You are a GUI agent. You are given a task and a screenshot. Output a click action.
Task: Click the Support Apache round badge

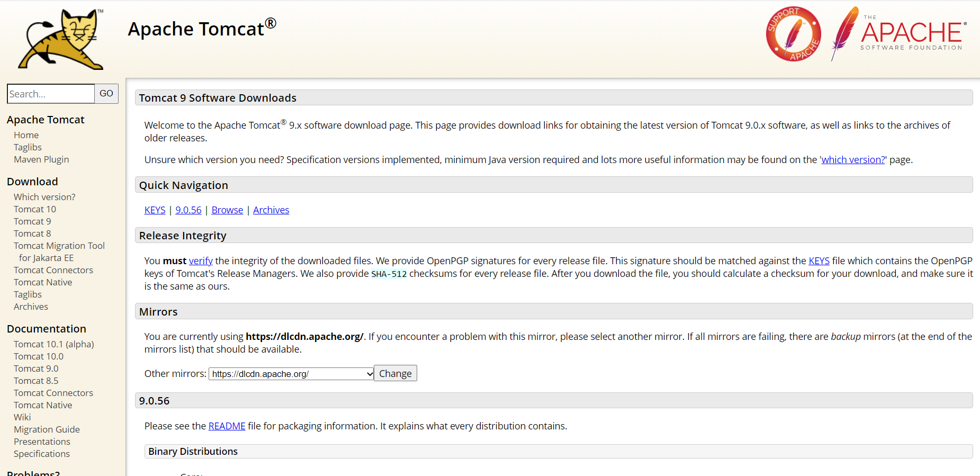pos(793,34)
